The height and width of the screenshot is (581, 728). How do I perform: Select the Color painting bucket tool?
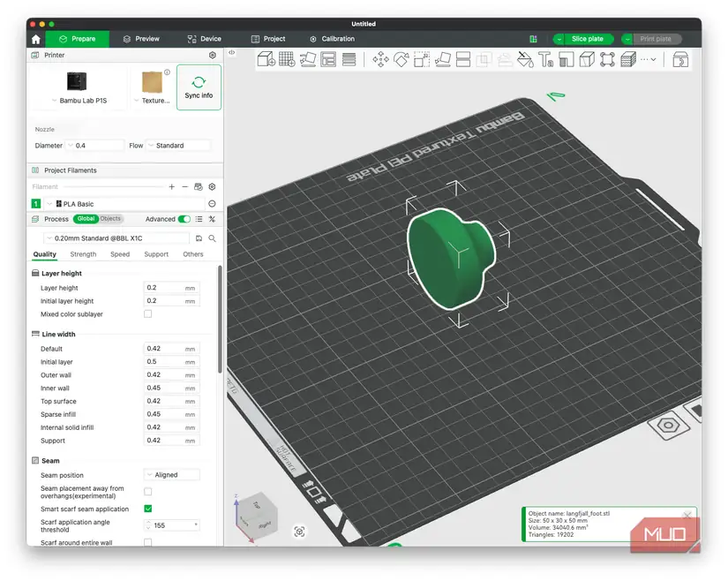pos(525,59)
